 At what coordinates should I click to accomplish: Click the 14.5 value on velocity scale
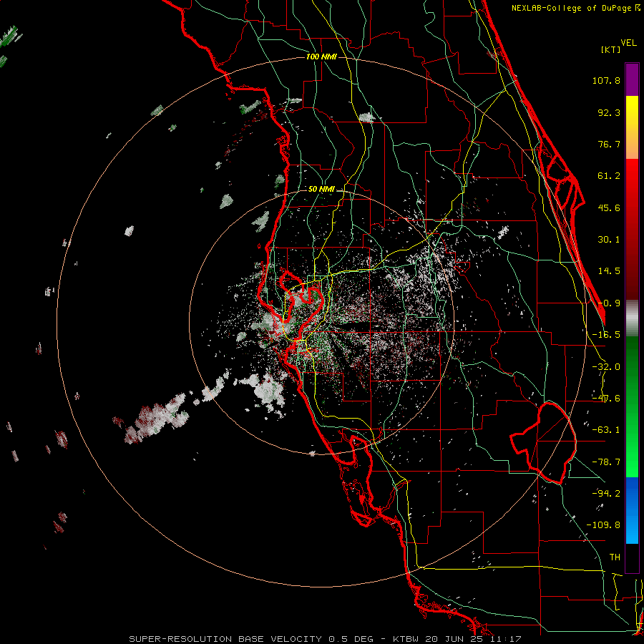click(609, 271)
